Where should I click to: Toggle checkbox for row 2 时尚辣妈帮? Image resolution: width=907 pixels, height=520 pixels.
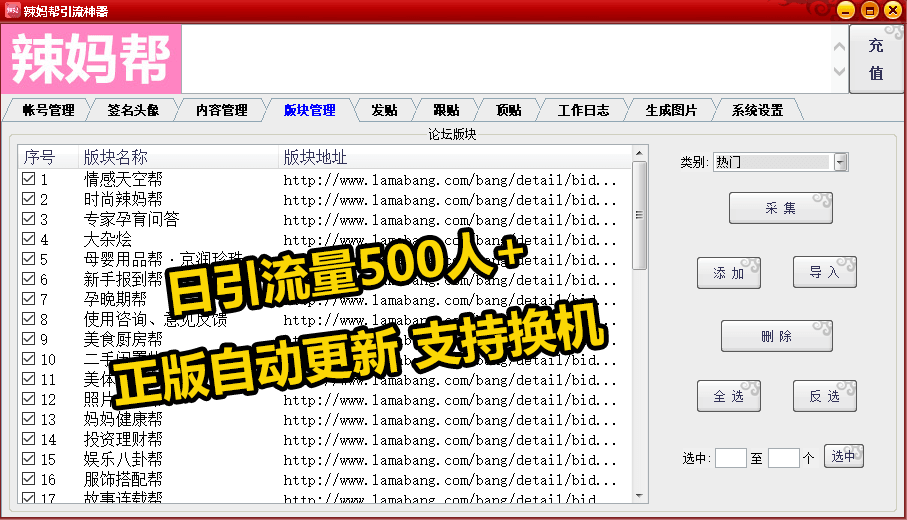[28, 199]
